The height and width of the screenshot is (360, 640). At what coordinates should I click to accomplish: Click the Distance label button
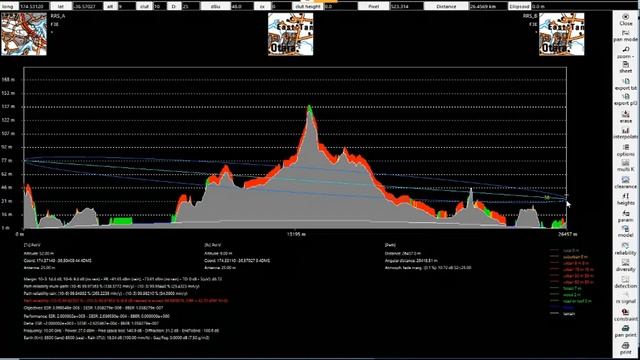pyautogui.click(x=446, y=7)
